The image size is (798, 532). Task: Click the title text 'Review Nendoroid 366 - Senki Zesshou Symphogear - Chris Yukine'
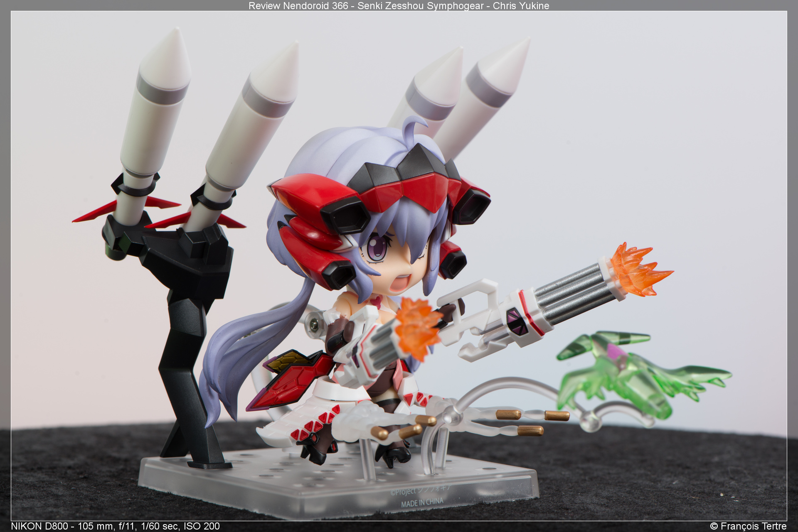tap(399, 6)
